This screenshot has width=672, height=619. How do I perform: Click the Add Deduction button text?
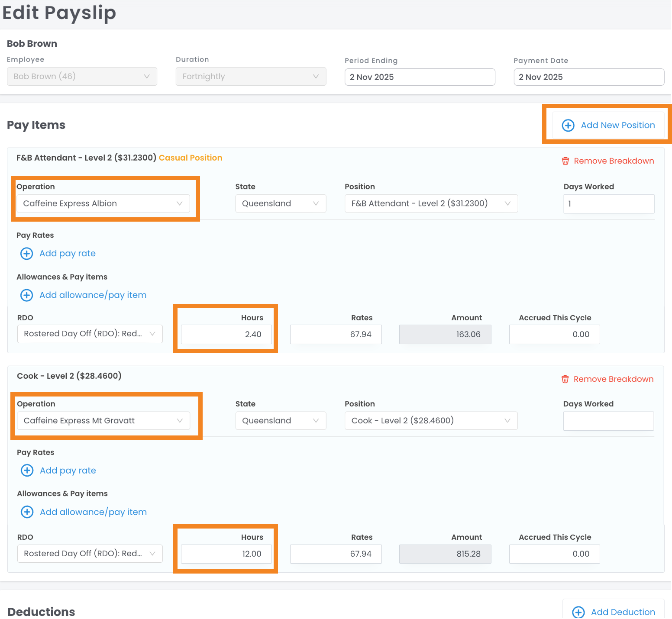(623, 612)
